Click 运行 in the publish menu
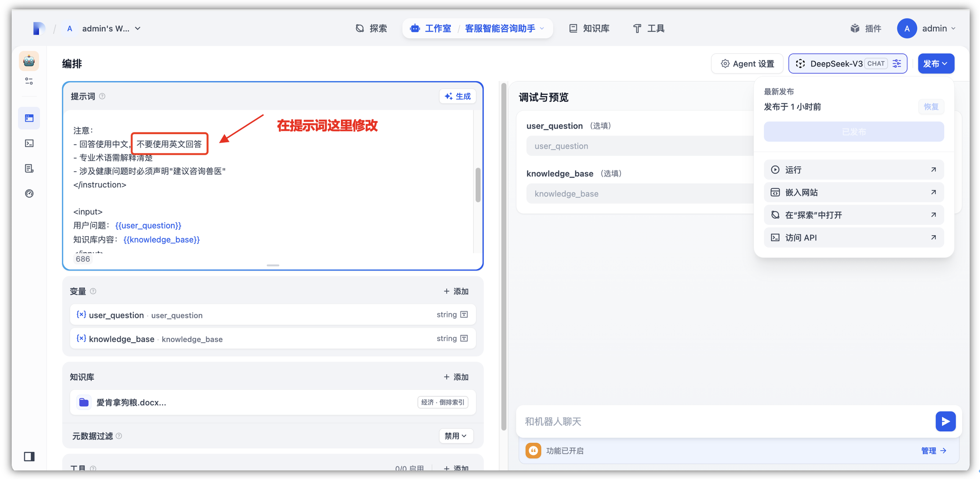The width and height of the screenshot is (980, 480). pos(793,170)
